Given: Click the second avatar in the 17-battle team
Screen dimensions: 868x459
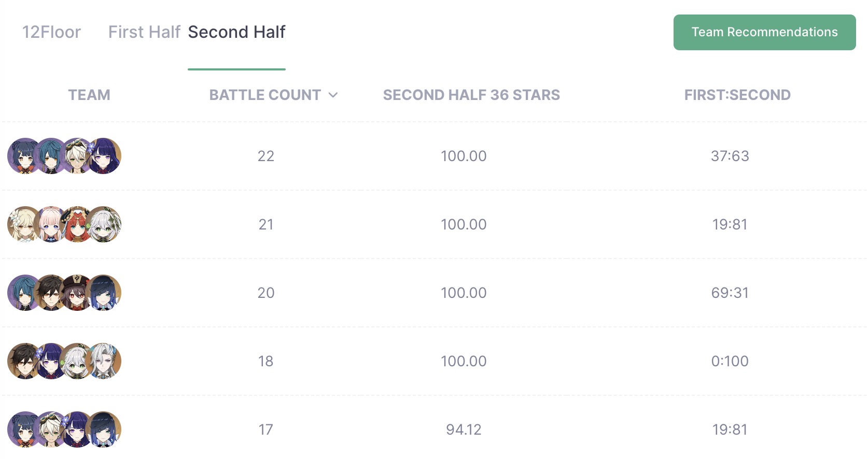Looking at the screenshot, I should (51, 429).
